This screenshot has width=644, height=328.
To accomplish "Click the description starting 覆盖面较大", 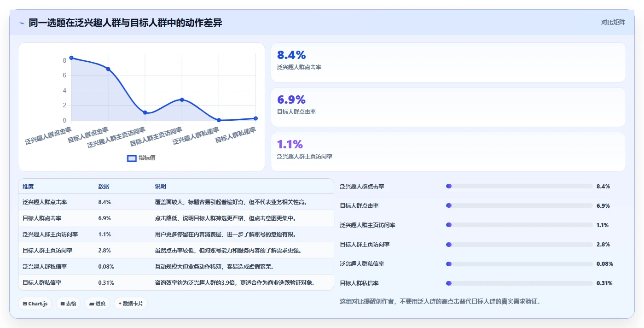I will [232, 202].
